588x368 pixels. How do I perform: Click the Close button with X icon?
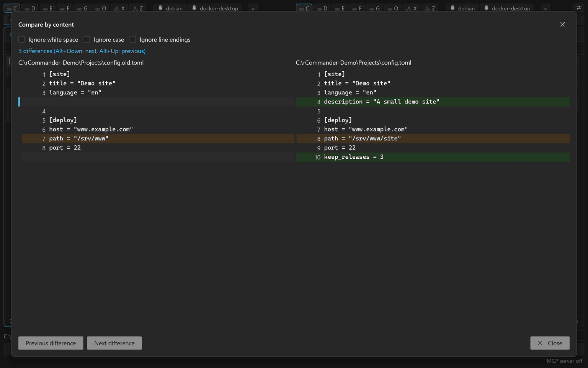click(550, 343)
